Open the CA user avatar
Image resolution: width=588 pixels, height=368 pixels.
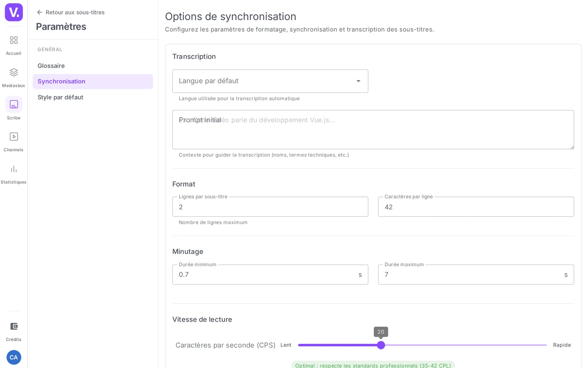14,357
